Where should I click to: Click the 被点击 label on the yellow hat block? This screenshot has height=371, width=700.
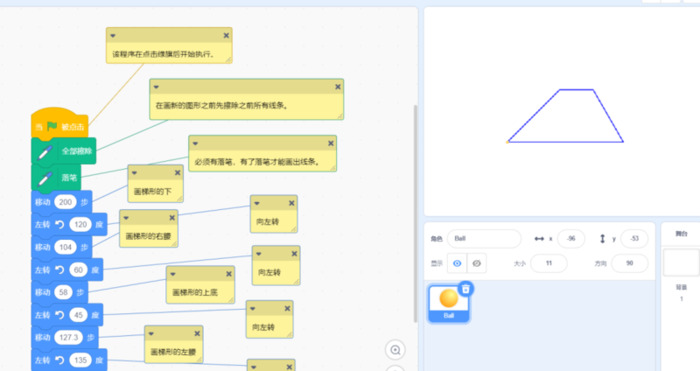pos(72,127)
